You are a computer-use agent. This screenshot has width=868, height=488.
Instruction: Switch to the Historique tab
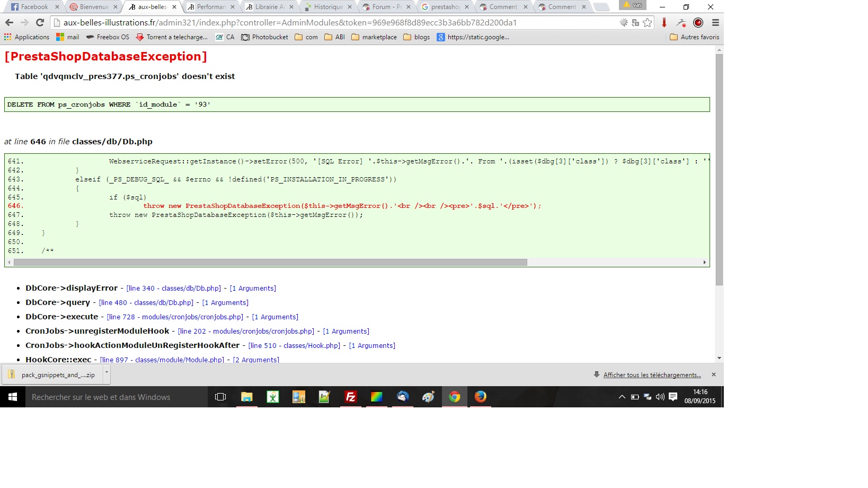pyautogui.click(x=328, y=7)
